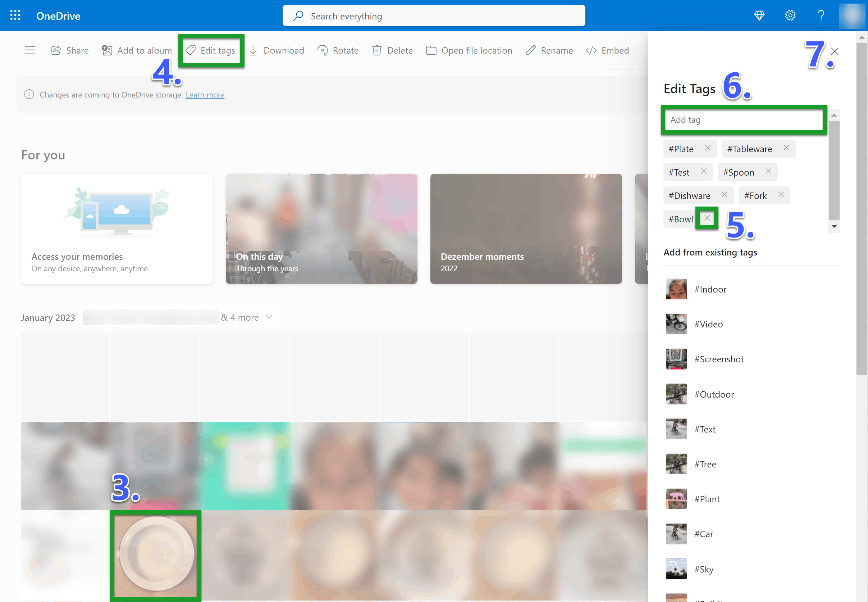The width and height of the screenshot is (868, 602).
Task: Rename the selected photo
Action: pyautogui.click(x=549, y=50)
